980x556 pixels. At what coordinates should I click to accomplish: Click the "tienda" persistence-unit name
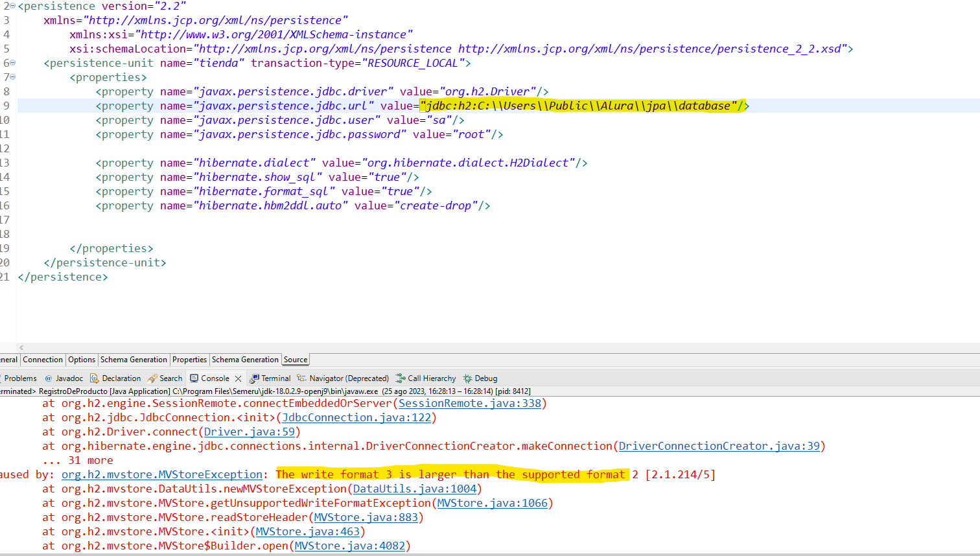point(218,63)
